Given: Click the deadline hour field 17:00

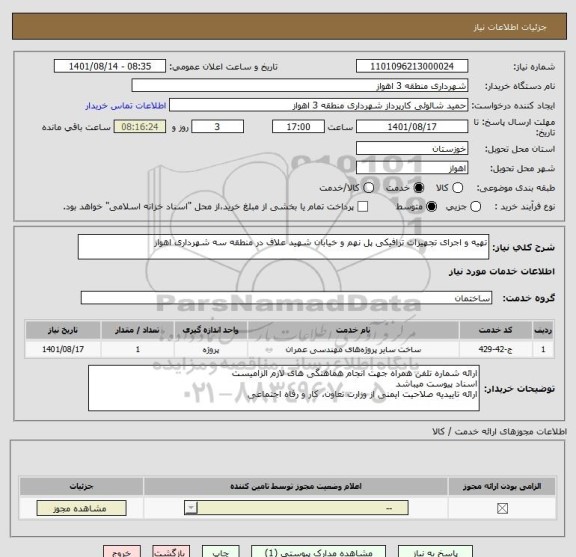Looking at the screenshot, I should [298, 126].
